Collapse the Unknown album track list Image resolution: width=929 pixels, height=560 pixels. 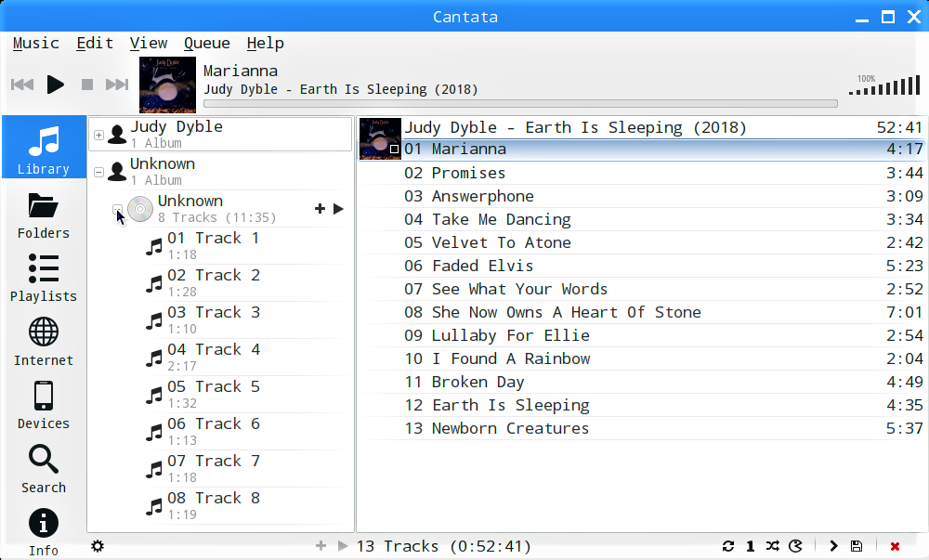[x=117, y=210]
